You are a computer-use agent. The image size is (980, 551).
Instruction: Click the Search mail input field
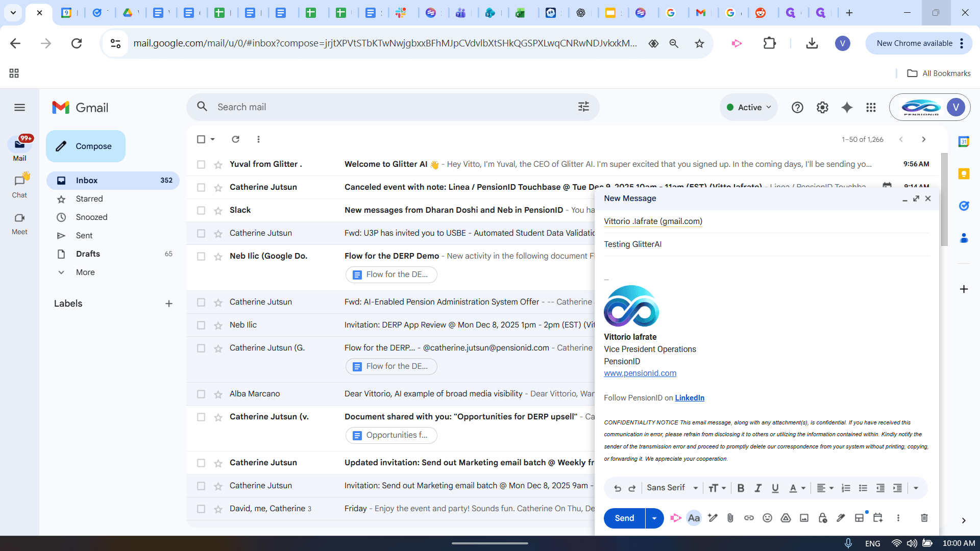tap(393, 107)
